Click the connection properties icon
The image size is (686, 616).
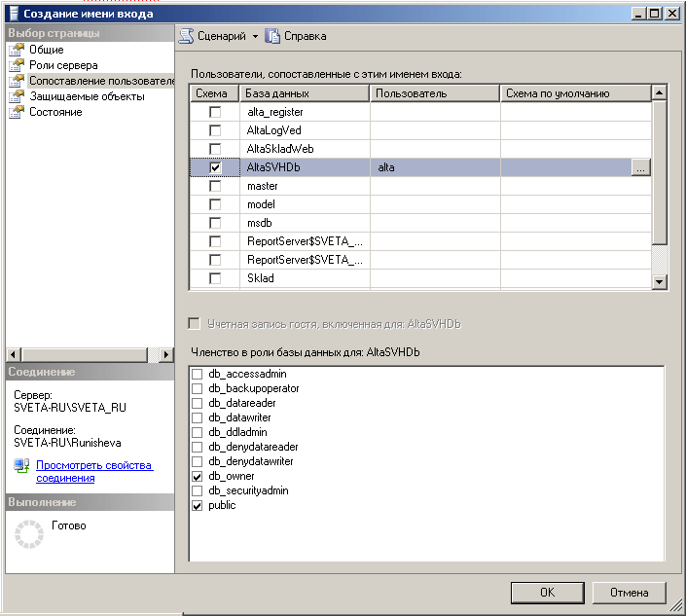pos(22,468)
